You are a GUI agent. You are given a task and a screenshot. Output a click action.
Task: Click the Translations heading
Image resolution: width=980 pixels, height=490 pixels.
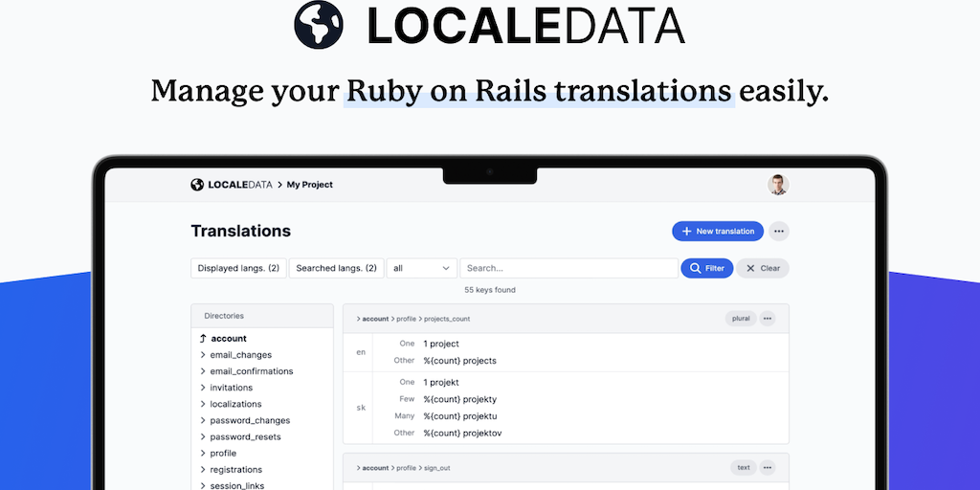240,232
